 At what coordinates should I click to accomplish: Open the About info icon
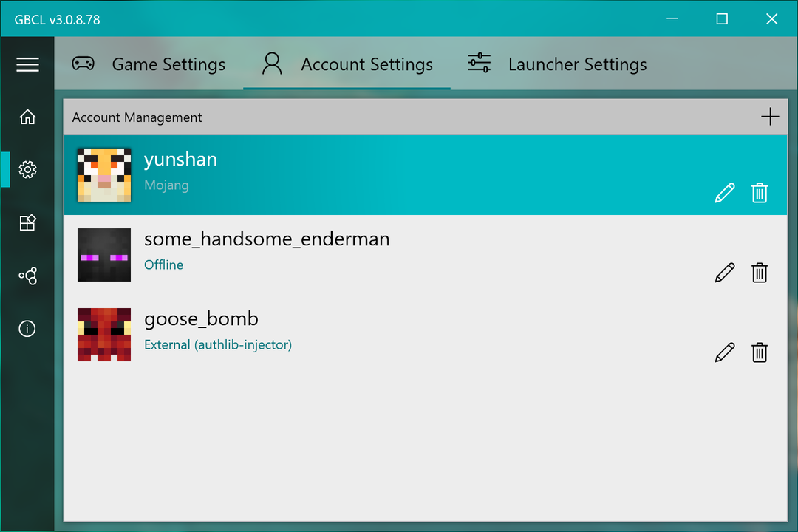point(27,329)
